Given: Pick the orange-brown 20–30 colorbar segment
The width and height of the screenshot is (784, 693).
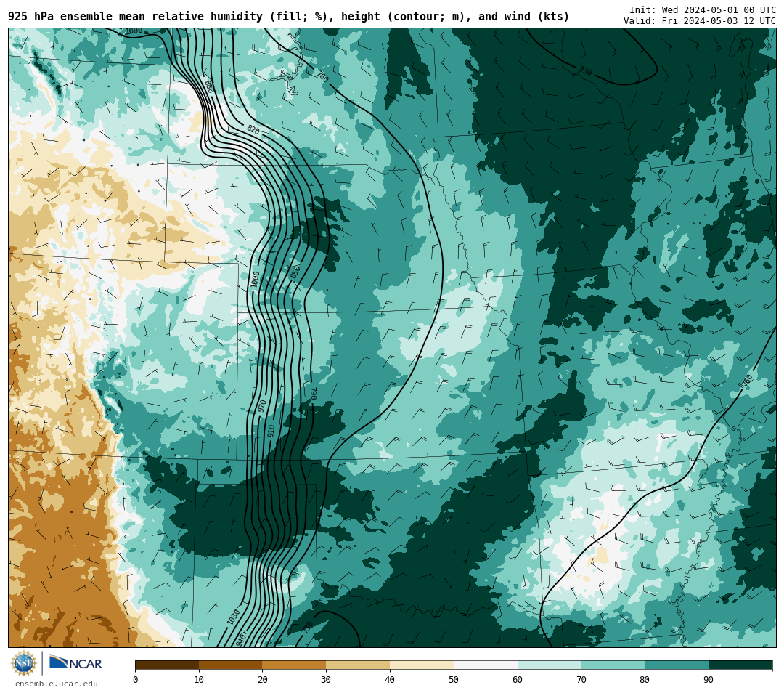Looking at the screenshot, I should tap(295, 665).
